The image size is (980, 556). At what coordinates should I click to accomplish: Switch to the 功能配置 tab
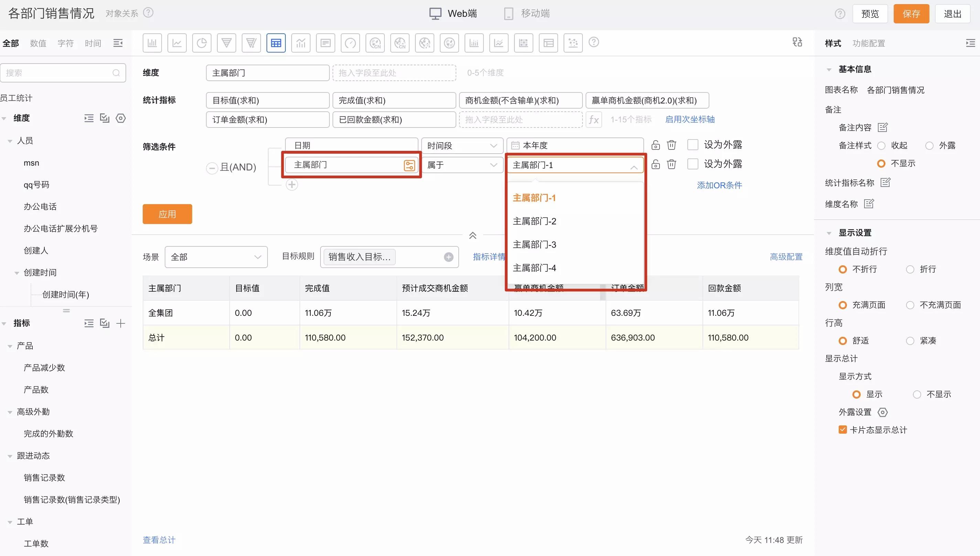(869, 43)
